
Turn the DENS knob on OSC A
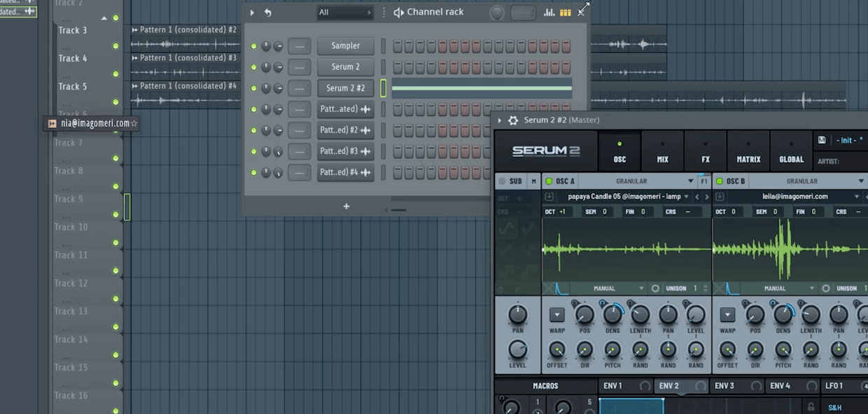point(612,317)
